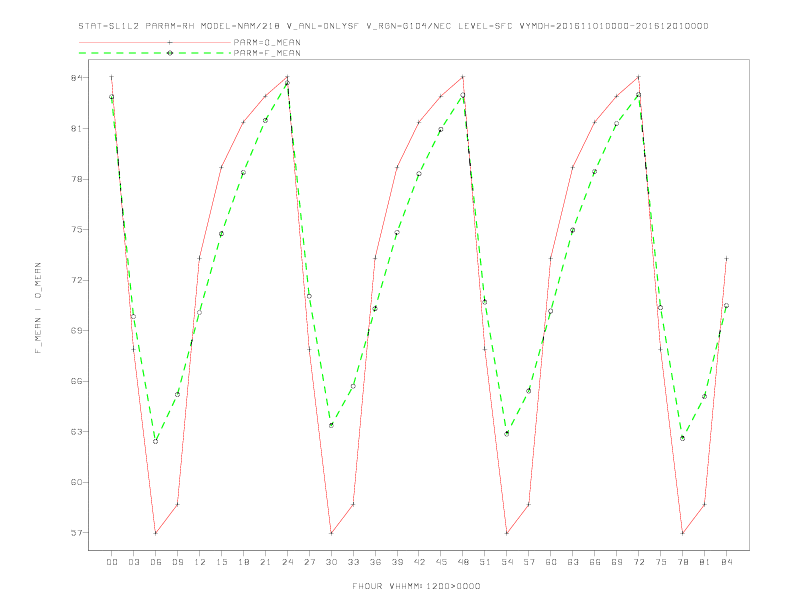Click the green F_MEAN circle marker at hour 30

click(331, 425)
